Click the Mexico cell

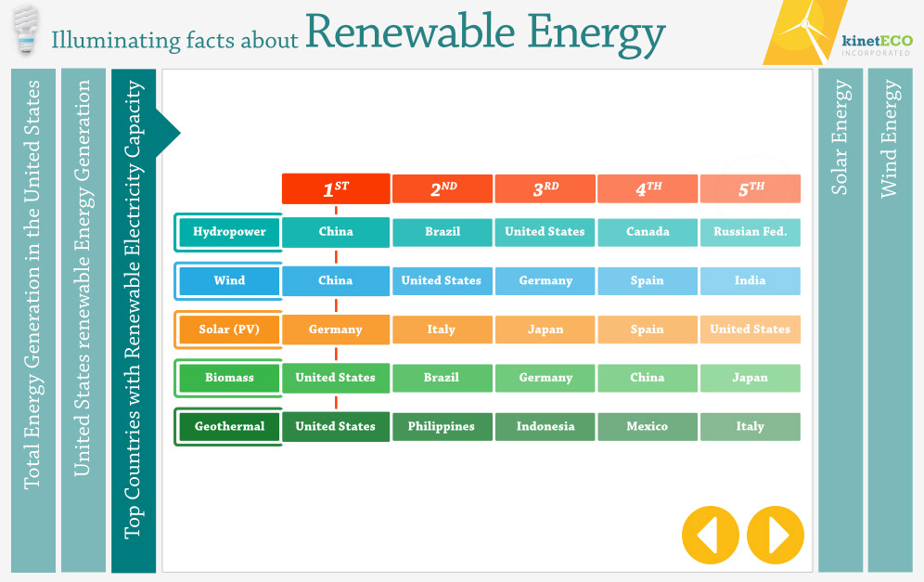[x=648, y=426]
